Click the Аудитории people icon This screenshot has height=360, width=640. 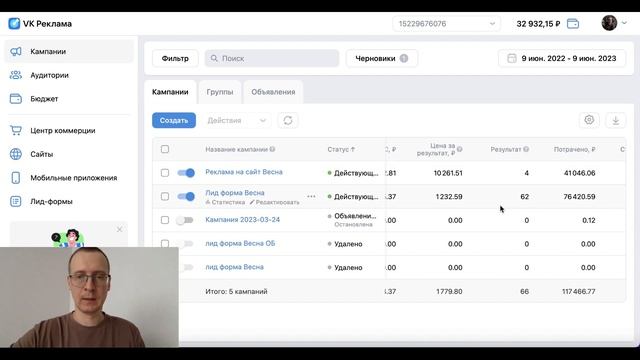pyautogui.click(x=16, y=75)
